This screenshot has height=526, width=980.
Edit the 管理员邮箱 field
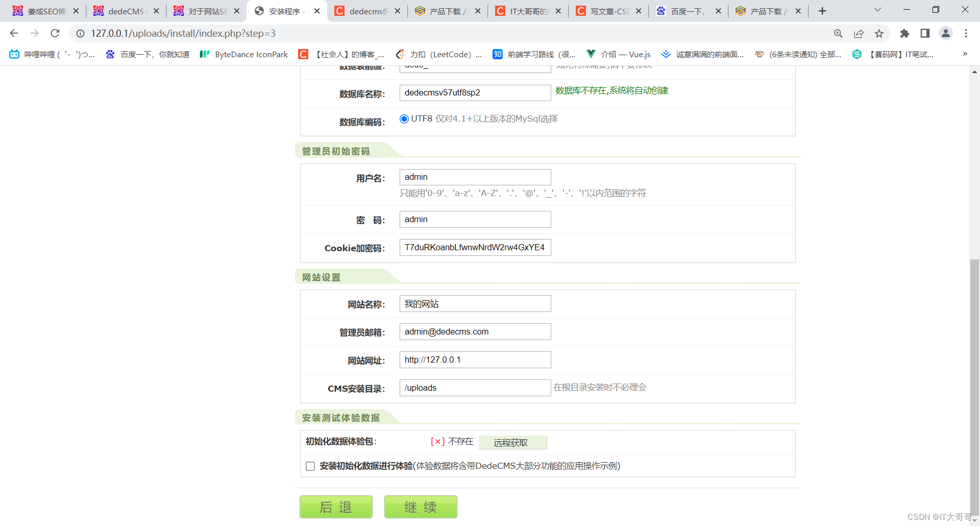pos(475,332)
